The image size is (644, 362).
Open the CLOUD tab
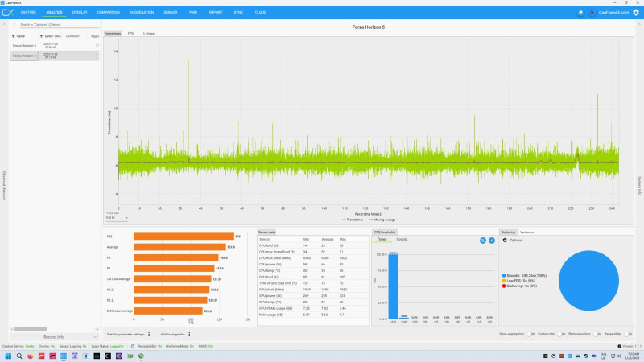tap(260, 12)
